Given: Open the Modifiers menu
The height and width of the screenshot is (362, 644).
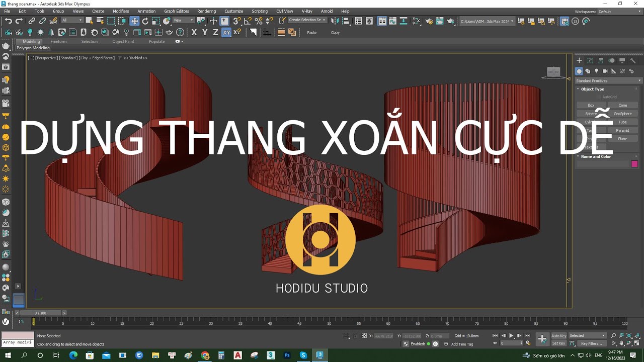Looking at the screenshot, I should pyautogui.click(x=121, y=11).
